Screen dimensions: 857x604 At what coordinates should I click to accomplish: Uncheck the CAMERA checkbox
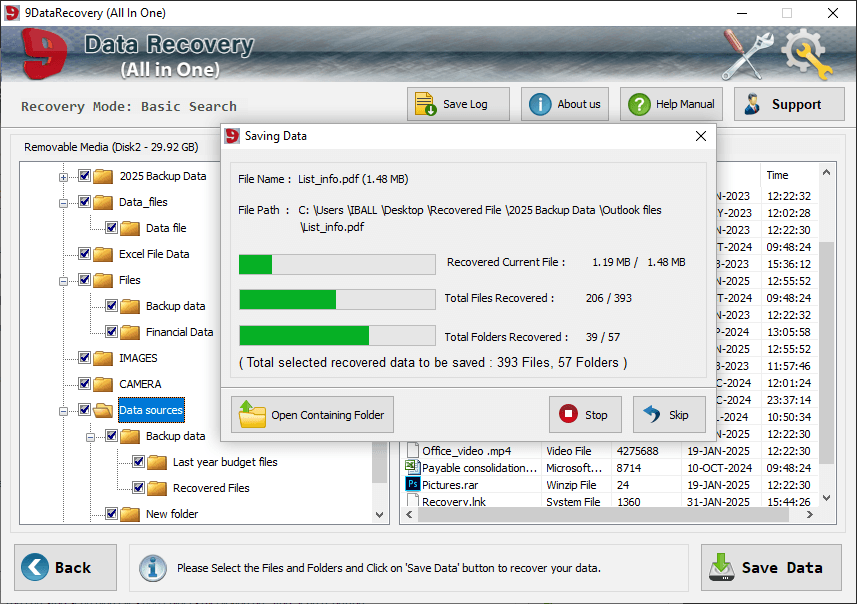pyautogui.click(x=84, y=383)
